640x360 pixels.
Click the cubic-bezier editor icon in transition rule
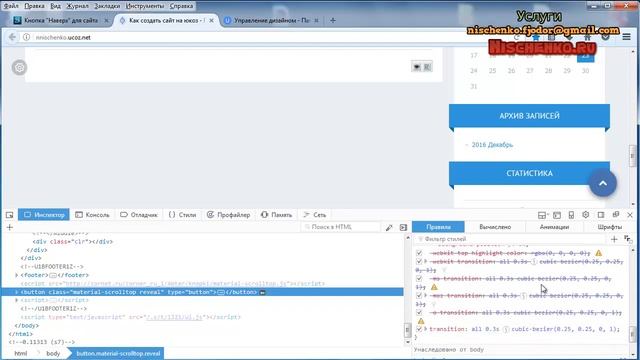506,329
